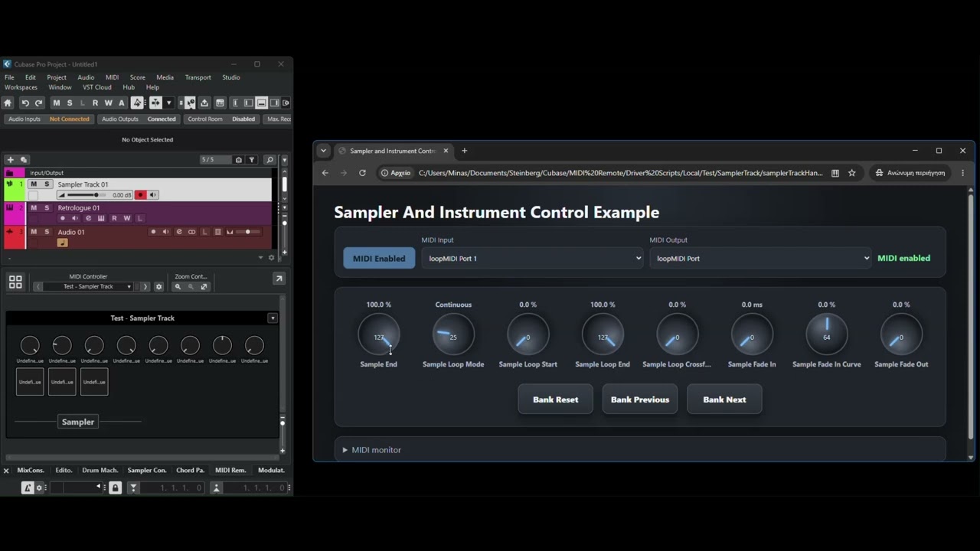The width and height of the screenshot is (980, 551).
Task: Click Edit Instrument 'e' on Retrologue 01
Action: 88,218
